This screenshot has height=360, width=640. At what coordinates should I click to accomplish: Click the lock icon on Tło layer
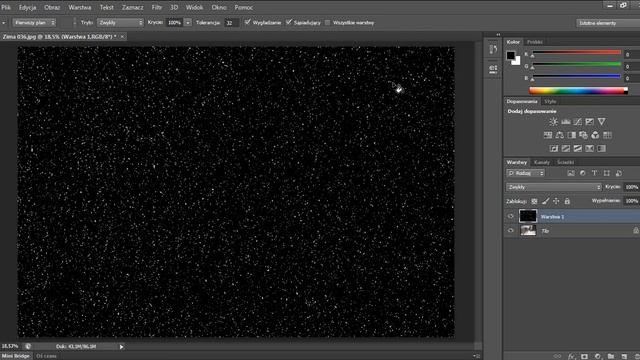636,231
